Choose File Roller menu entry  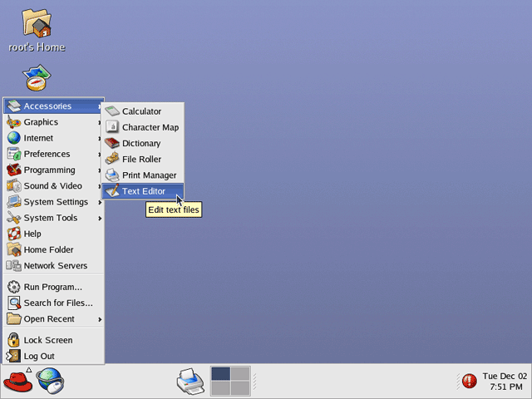(x=143, y=159)
